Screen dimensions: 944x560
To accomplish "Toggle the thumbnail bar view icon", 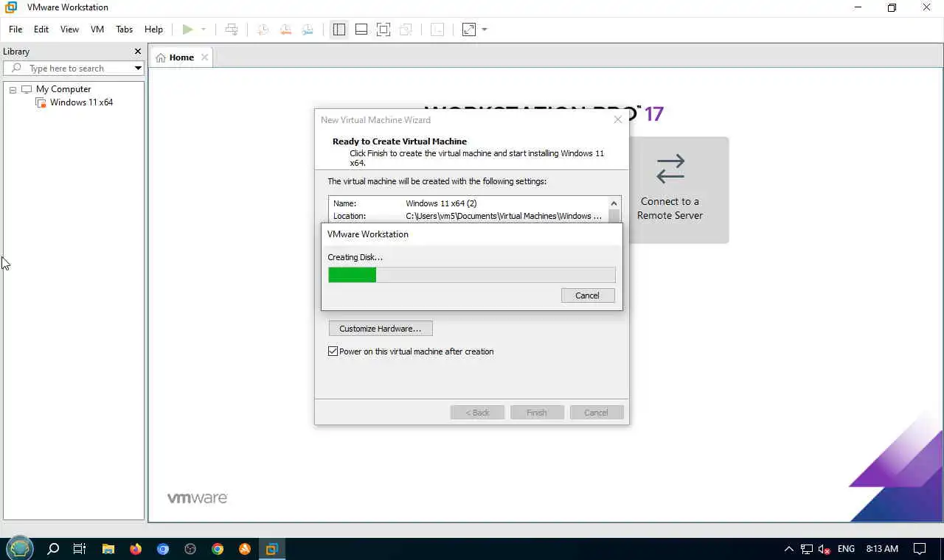I will coord(361,29).
